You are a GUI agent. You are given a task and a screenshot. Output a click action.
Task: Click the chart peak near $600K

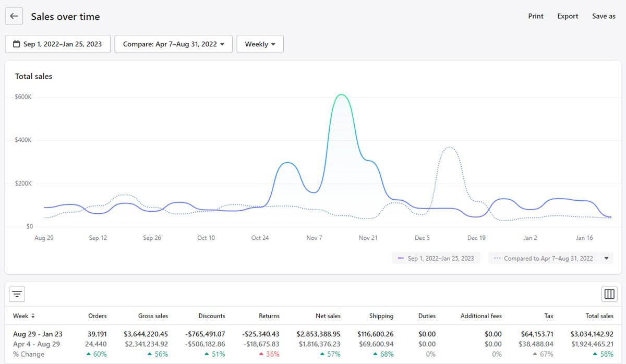tap(341, 95)
